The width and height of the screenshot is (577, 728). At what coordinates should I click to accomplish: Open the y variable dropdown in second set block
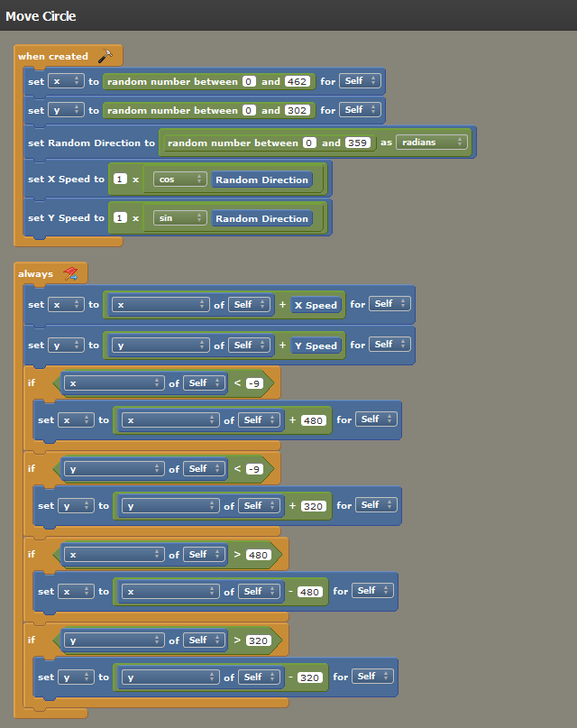(66, 110)
